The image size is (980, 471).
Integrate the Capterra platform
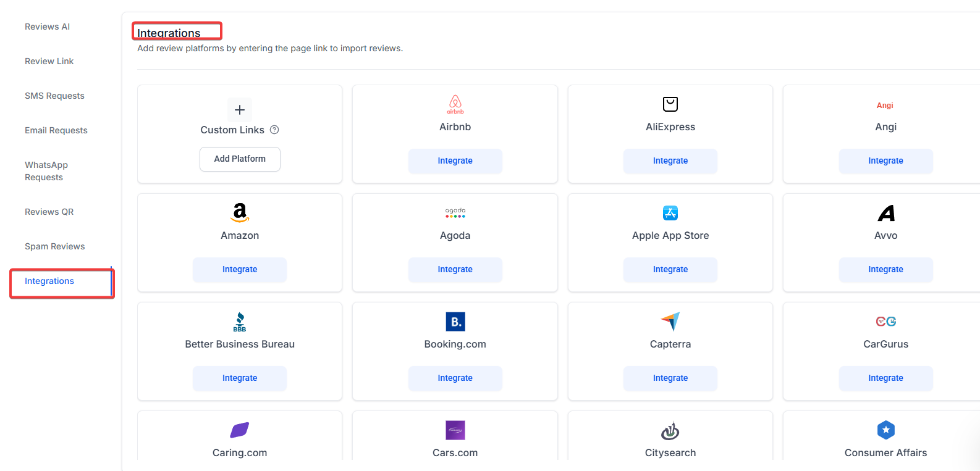pos(670,378)
